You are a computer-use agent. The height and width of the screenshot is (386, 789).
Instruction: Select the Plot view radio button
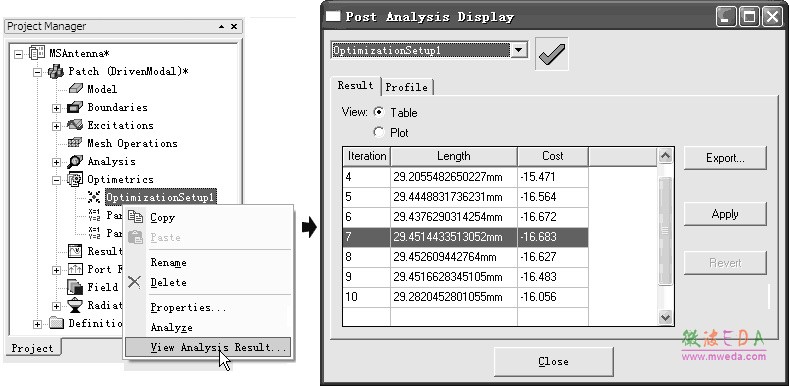coord(379,132)
